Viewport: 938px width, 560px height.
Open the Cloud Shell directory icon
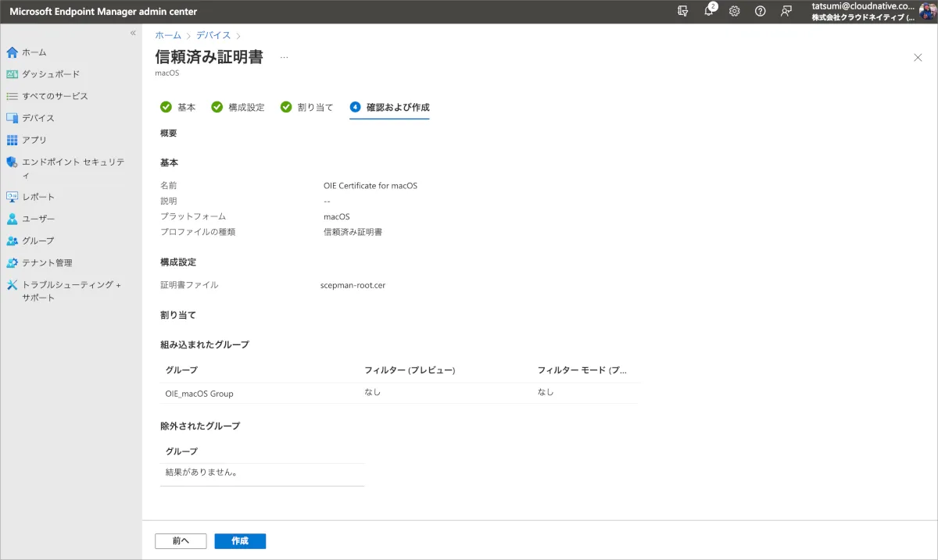pyautogui.click(x=683, y=11)
